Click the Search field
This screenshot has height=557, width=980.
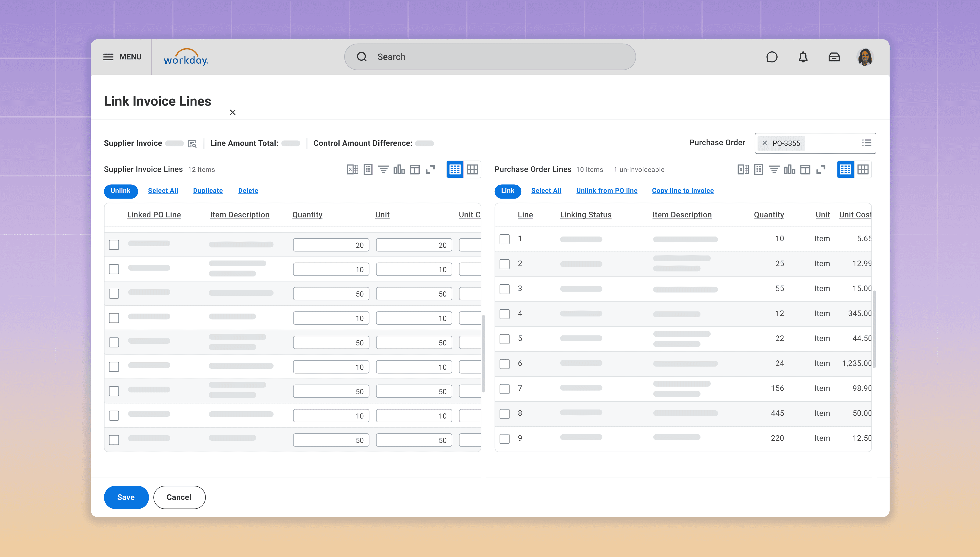(490, 57)
